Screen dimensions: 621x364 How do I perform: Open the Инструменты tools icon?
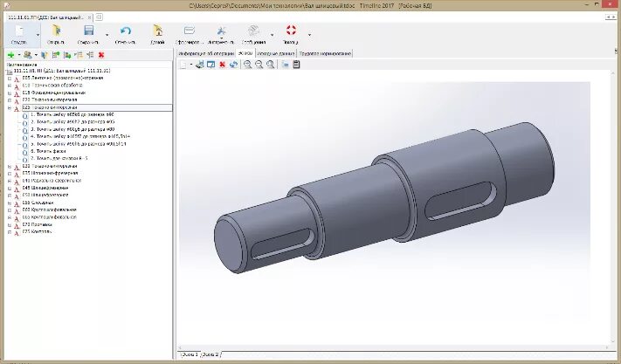(x=221, y=31)
